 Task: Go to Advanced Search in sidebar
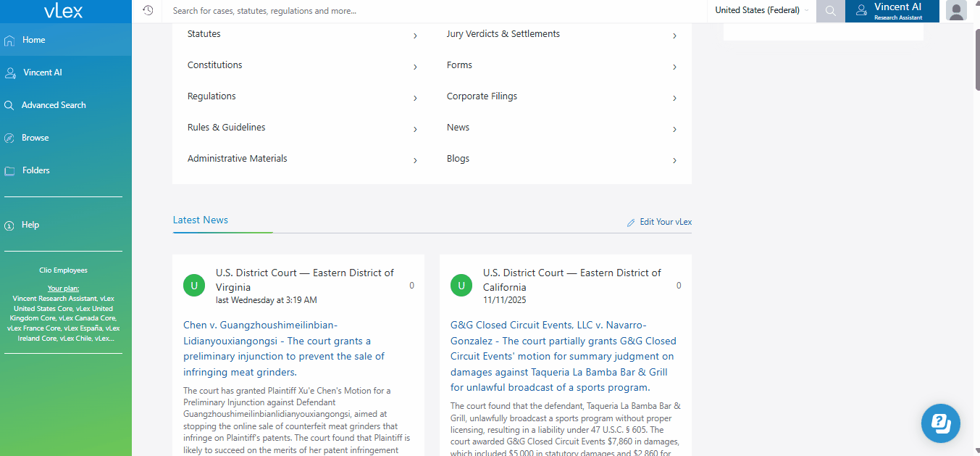[54, 105]
